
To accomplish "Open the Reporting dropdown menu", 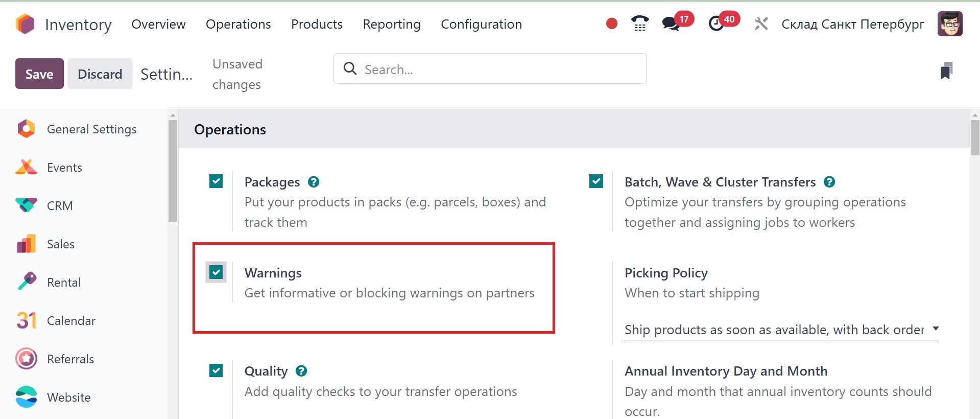I will click(392, 24).
